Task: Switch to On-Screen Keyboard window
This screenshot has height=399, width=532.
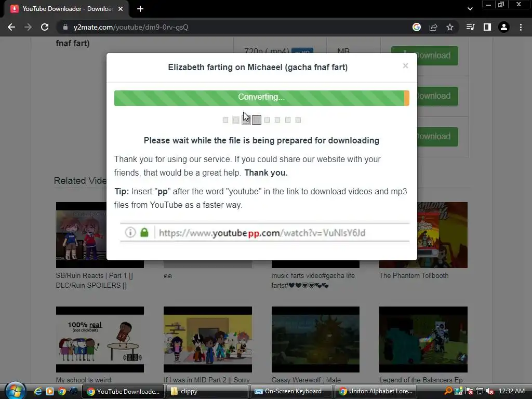Action: click(291, 391)
